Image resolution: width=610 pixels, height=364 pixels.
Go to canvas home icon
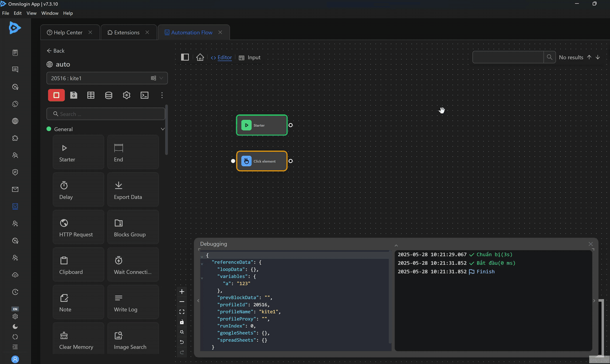tap(200, 58)
